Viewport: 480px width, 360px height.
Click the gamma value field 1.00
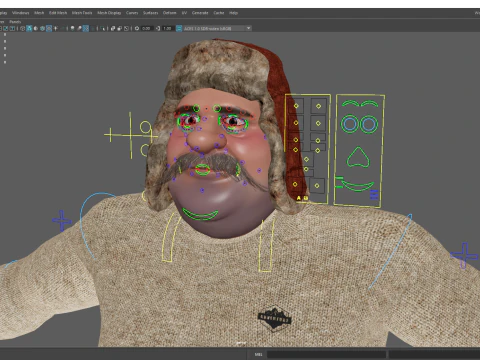point(167,29)
